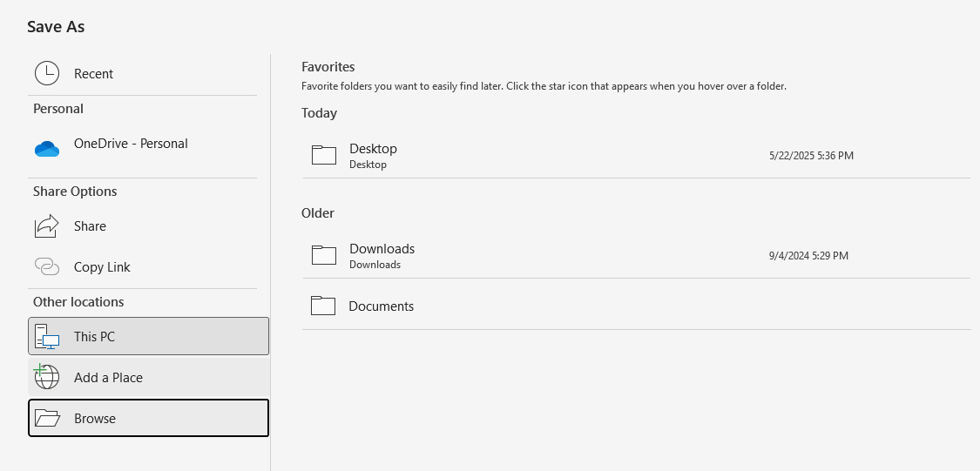Screen dimensions: 980x471
Task: Click the clock icon beside Recent
Action: (x=47, y=73)
